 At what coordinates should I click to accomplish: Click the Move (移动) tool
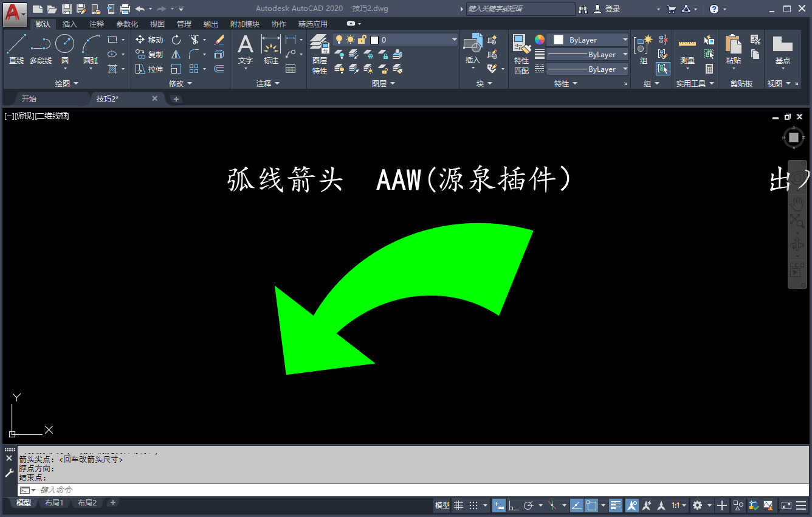pyautogui.click(x=149, y=40)
